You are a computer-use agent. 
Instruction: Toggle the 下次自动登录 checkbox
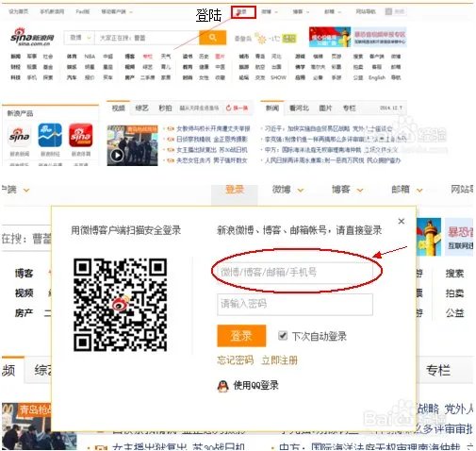click(283, 336)
